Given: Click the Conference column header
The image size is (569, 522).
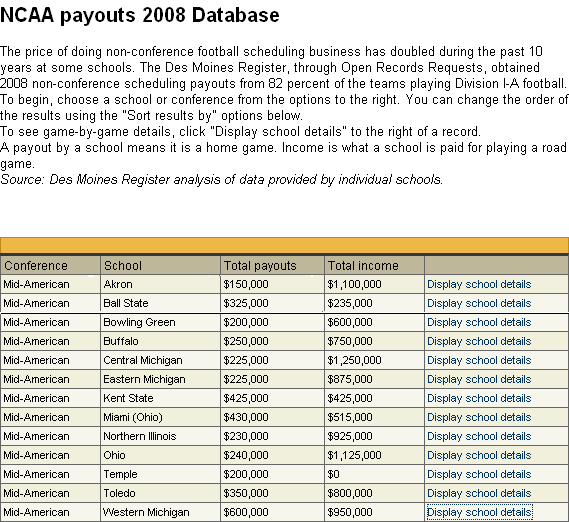Looking at the screenshot, I should (50, 265).
